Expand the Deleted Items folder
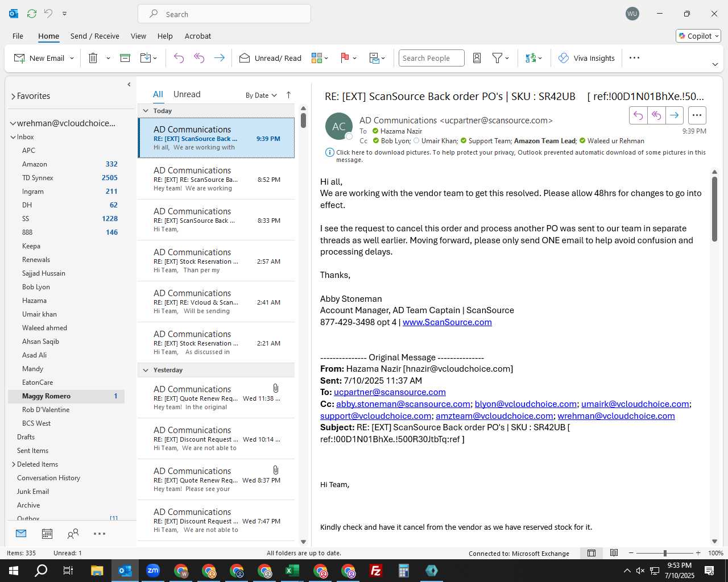 13,464
